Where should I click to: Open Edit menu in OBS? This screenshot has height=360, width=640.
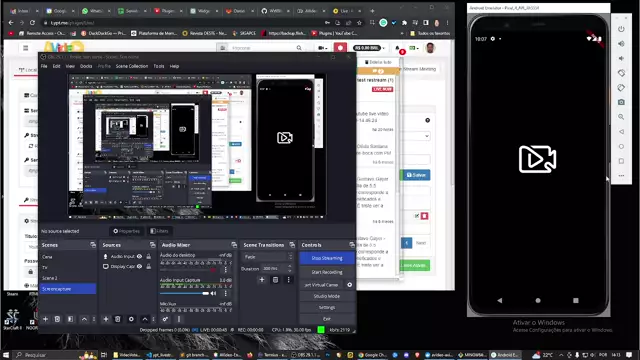[x=56, y=66]
